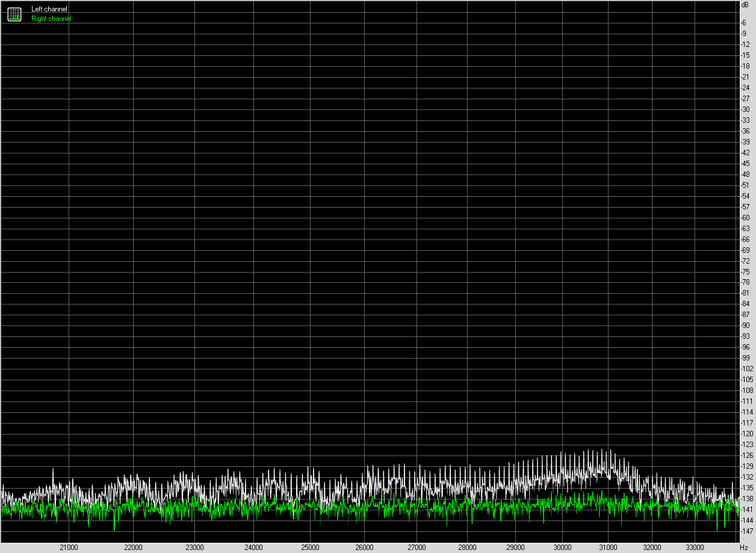This screenshot has width=756, height=553.
Task: Click the 25000 frequency axis label
Action: coord(310,547)
